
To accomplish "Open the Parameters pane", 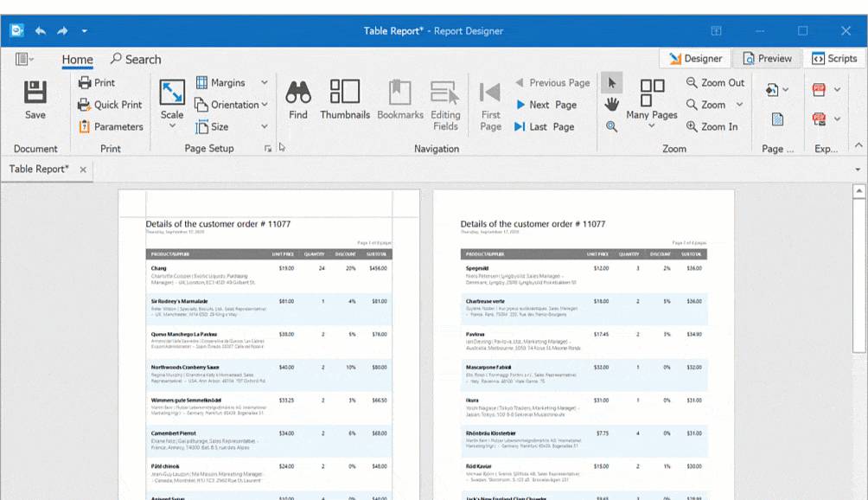I will (x=113, y=126).
